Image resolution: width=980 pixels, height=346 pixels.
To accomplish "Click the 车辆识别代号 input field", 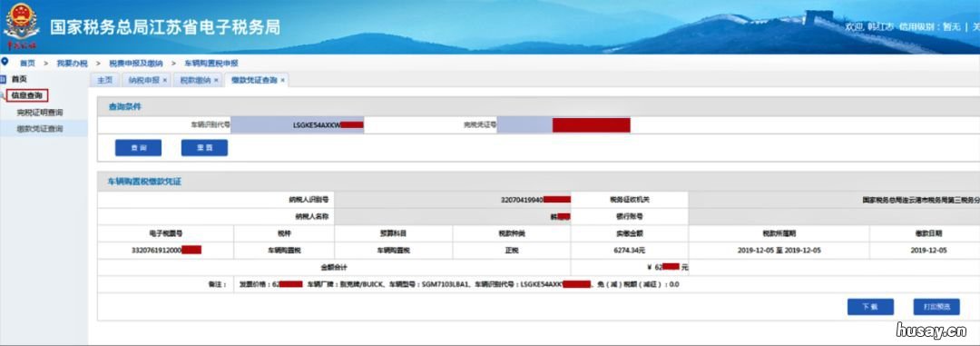I will click(298, 124).
